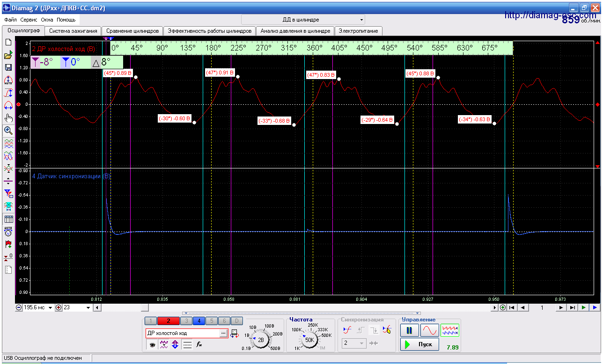Click the cyan engine cylinder icon

click(x=8, y=206)
